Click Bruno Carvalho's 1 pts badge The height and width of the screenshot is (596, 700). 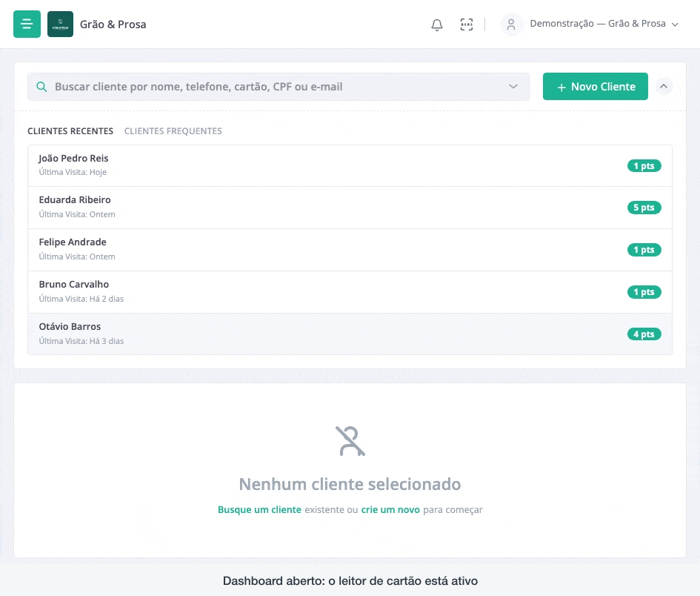[x=644, y=292]
